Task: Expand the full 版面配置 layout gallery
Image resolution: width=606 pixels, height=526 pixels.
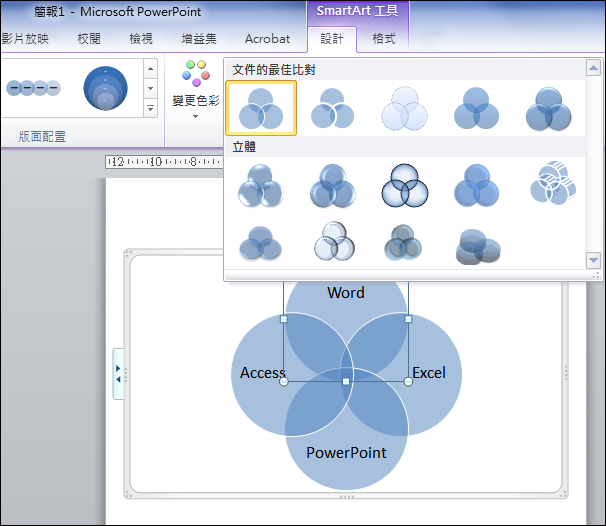Action: pyautogui.click(x=150, y=108)
